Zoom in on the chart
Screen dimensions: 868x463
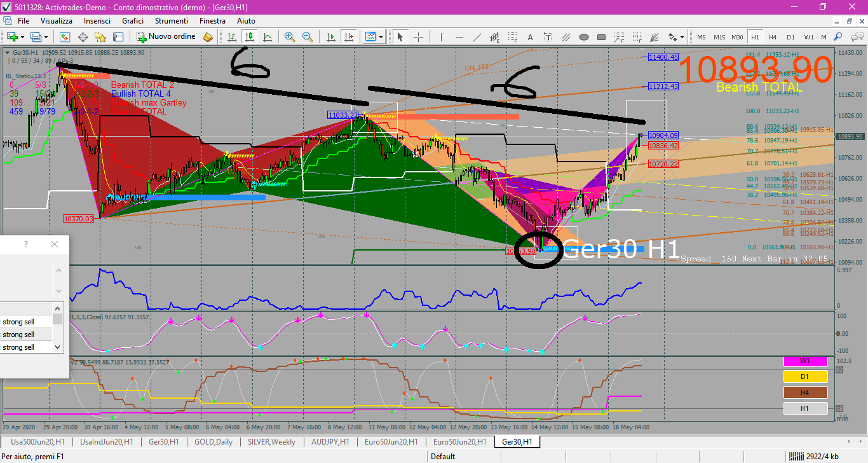point(290,37)
